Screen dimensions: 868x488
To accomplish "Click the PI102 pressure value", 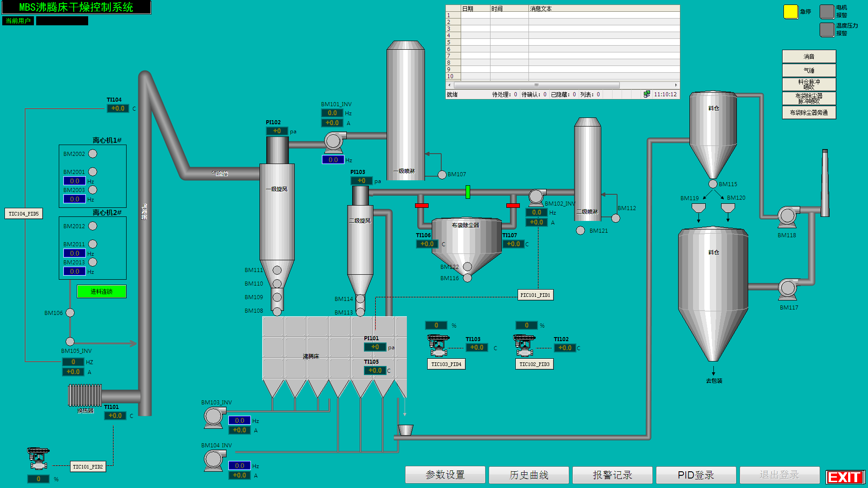I will click(277, 131).
